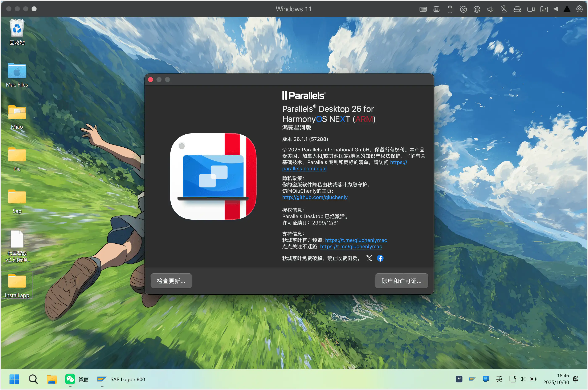Open the Windows Start menu
Image resolution: width=588 pixels, height=390 pixels.
click(x=14, y=379)
